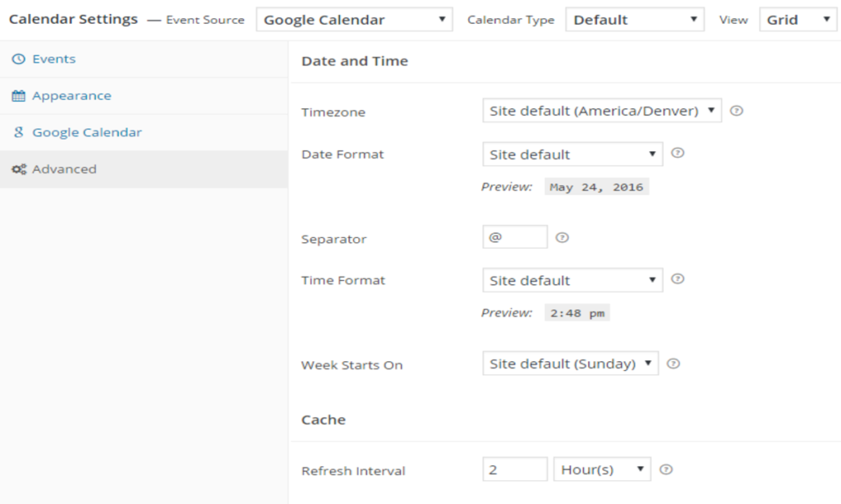
Task: Change the View from Grid
Action: pyautogui.click(x=797, y=18)
